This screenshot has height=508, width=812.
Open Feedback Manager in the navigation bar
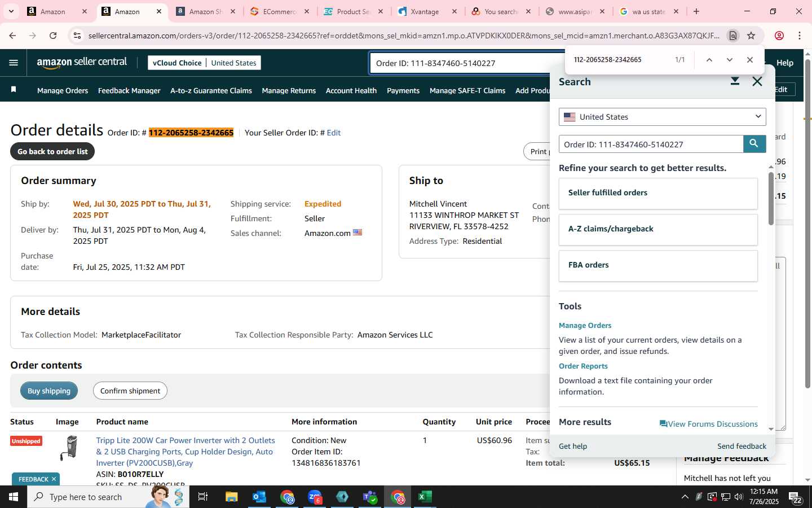click(x=129, y=90)
